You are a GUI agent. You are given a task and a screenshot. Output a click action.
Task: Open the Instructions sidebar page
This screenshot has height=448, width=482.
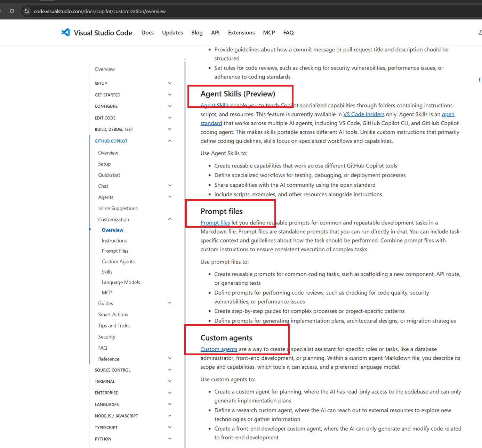tap(114, 241)
